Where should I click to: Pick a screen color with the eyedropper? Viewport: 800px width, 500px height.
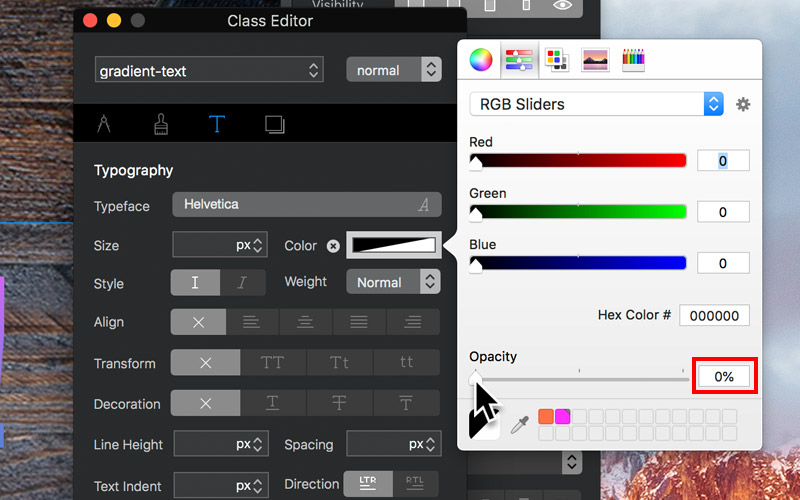[519, 424]
